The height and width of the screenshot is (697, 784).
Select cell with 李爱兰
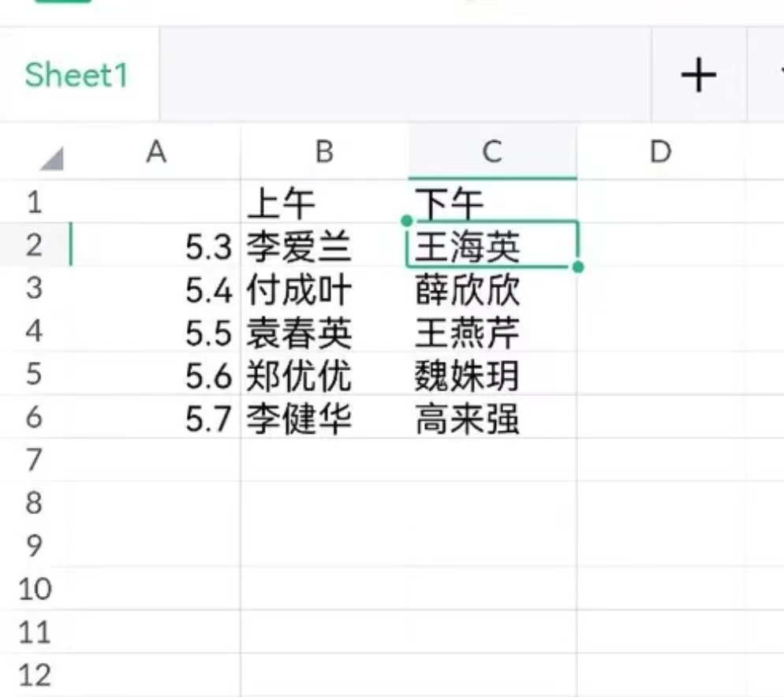(324, 245)
